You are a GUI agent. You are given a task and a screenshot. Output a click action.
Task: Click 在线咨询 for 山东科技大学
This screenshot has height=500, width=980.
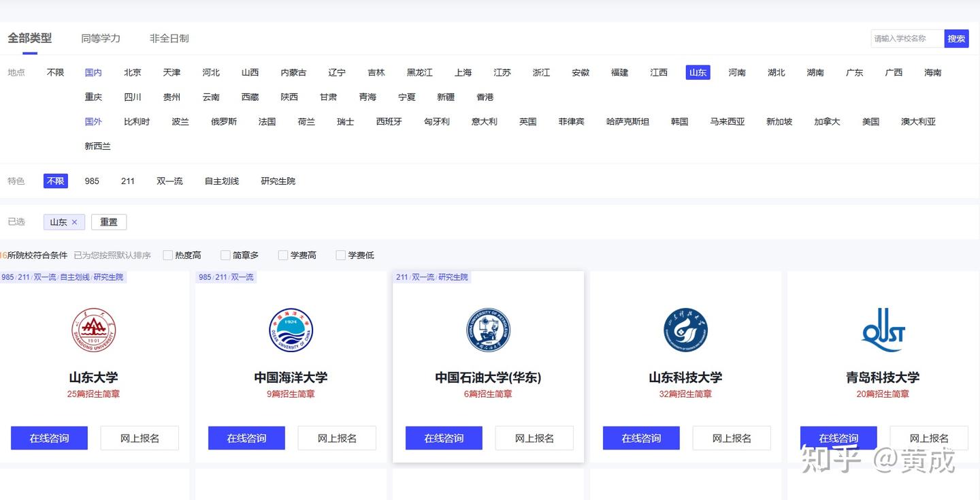point(641,438)
